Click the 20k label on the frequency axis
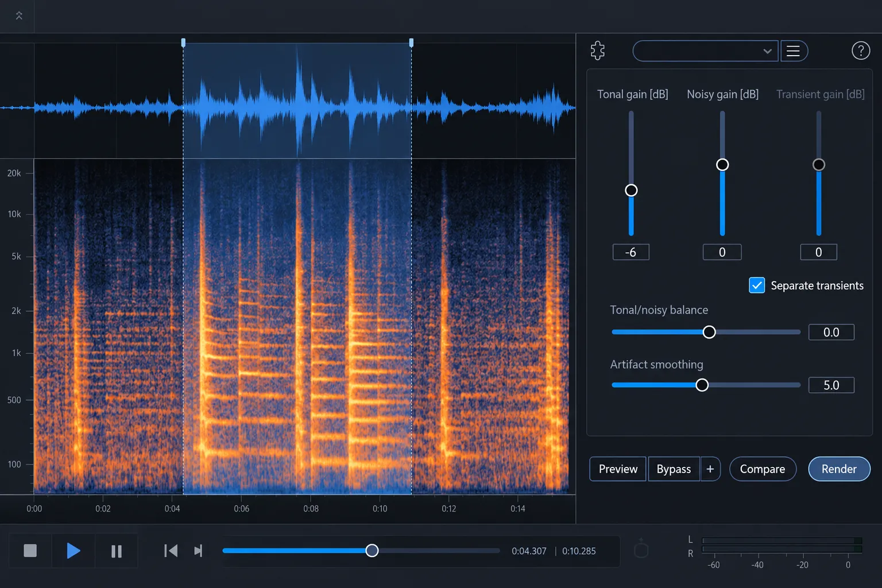 point(14,173)
